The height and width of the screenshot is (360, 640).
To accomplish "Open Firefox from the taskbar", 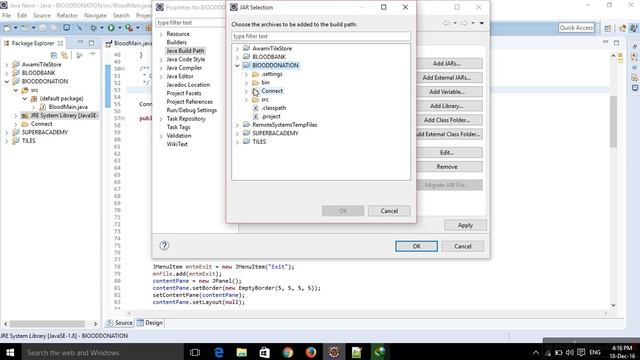I will coord(311,352).
